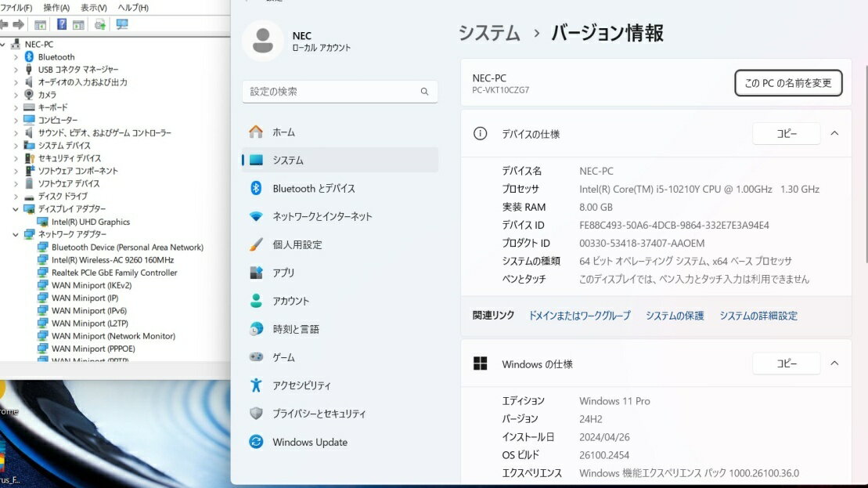Viewport: 868px width, 488px height.
Task: Open the システムの詳細設定 link
Action: coord(758,316)
